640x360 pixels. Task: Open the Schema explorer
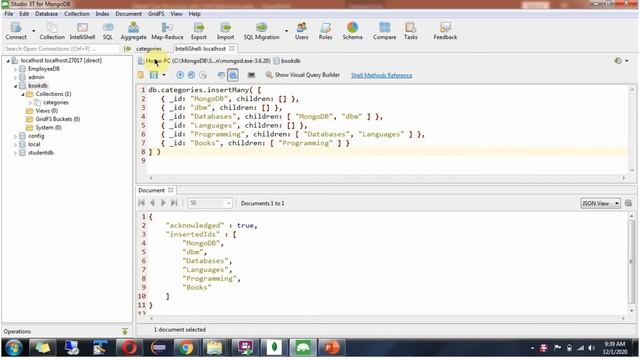[352, 31]
